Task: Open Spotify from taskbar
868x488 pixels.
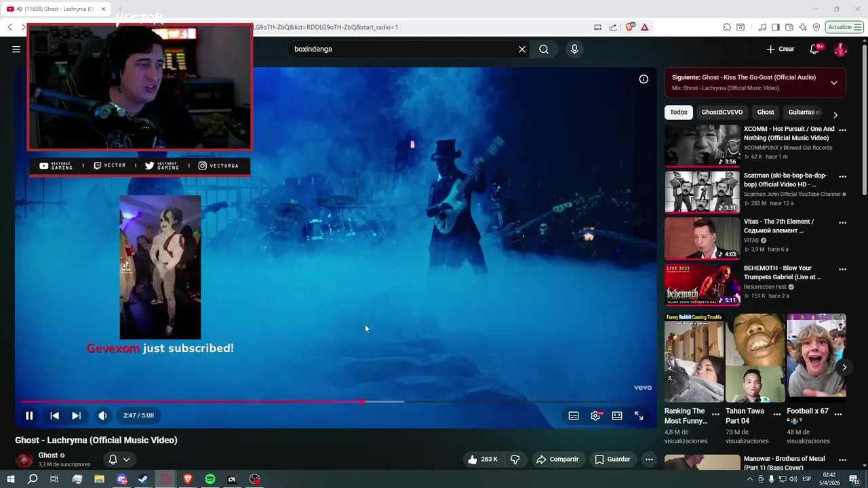Action: tap(210, 479)
